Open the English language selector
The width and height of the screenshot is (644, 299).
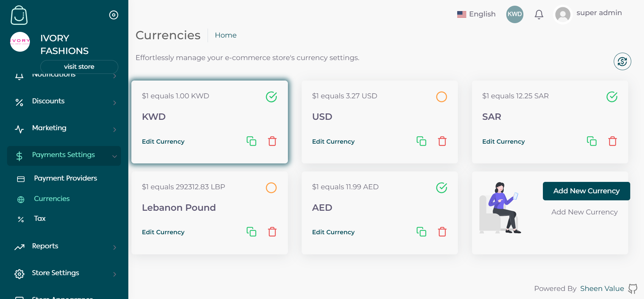[x=476, y=14]
